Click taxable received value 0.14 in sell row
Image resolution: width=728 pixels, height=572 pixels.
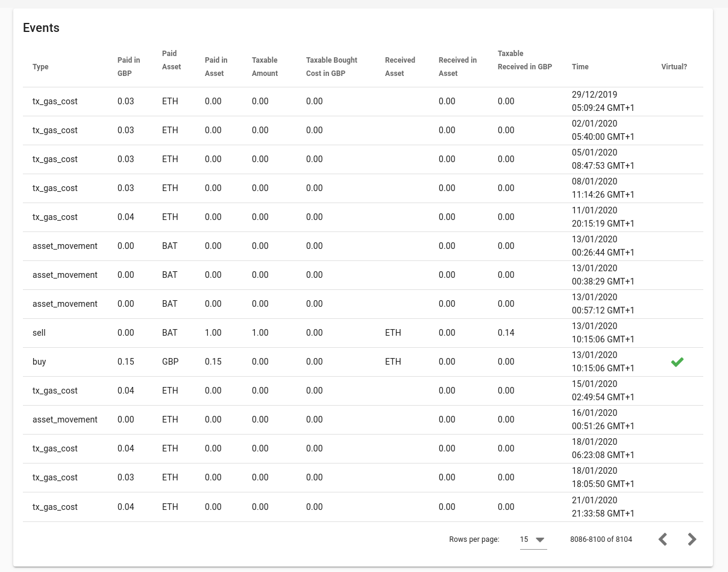click(506, 333)
